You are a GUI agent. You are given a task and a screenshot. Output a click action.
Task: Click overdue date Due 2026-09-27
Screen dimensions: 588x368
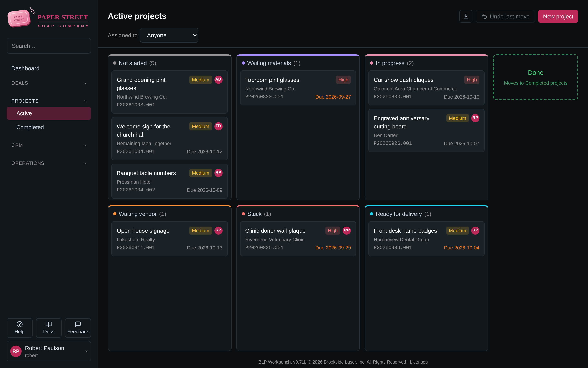(333, 97)
